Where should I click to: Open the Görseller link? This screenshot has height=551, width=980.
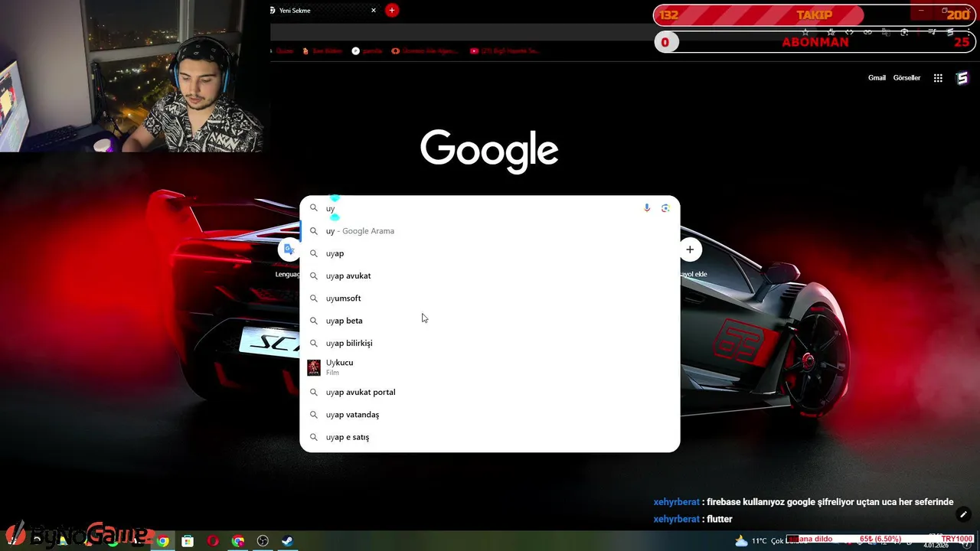point(906,78)
